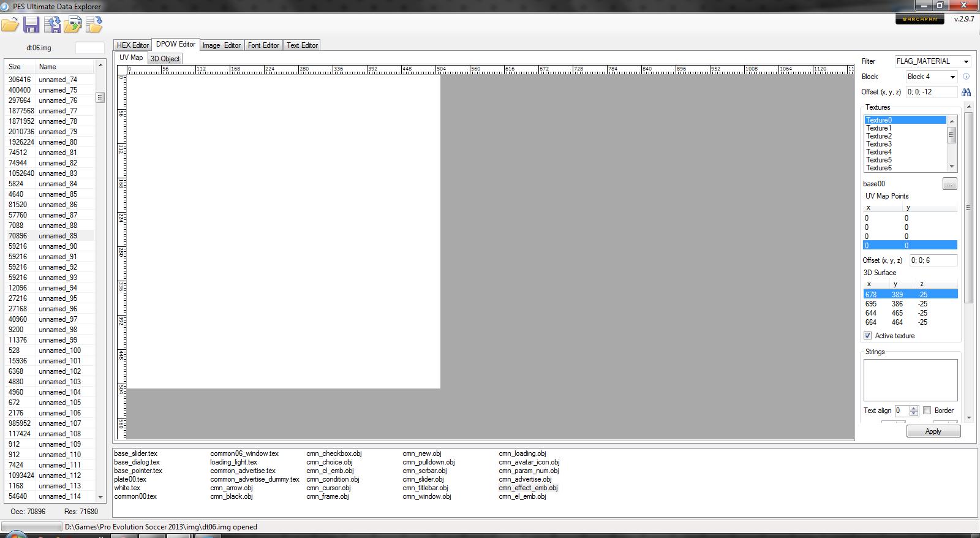
Task: Select the 3D Surface row 644 465 -25
Action: click(910, 313)
